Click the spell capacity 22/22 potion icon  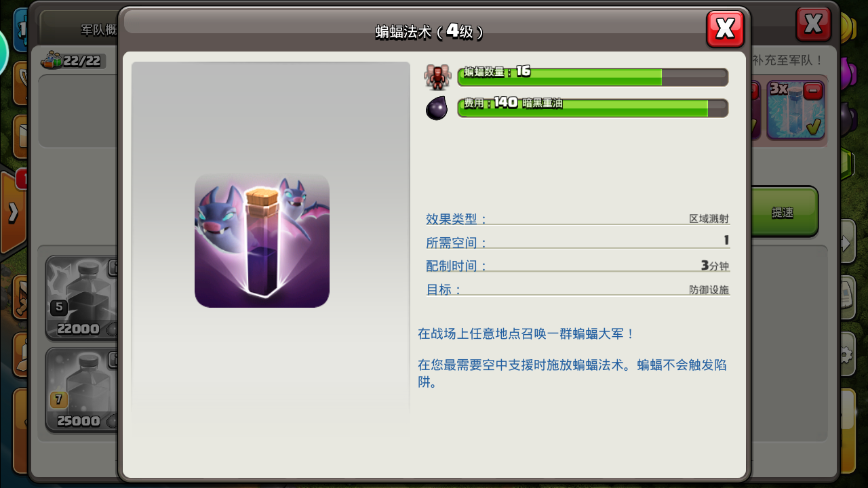52,61
